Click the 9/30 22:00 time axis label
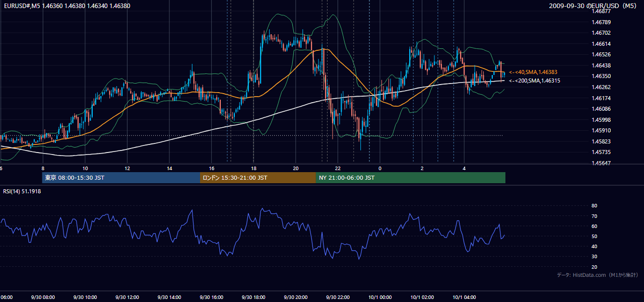The height and width of the screenshot is (302, 644). pos(338,297)
